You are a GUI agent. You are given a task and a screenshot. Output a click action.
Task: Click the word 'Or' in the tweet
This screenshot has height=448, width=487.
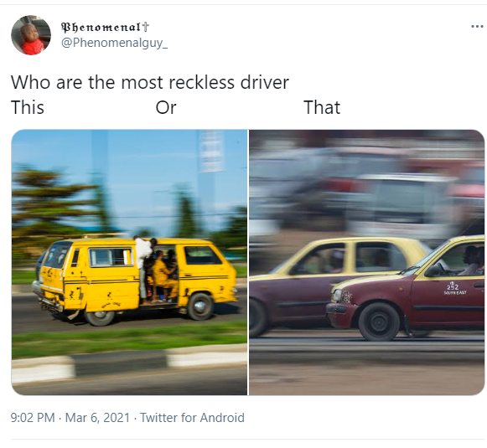[x=166, y=108]
